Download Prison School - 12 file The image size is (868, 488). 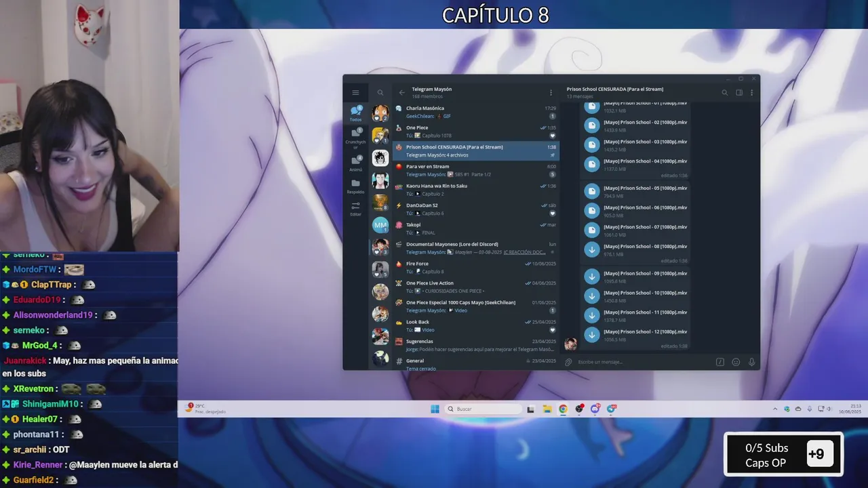pyautogui.click(x=592, y=335)
